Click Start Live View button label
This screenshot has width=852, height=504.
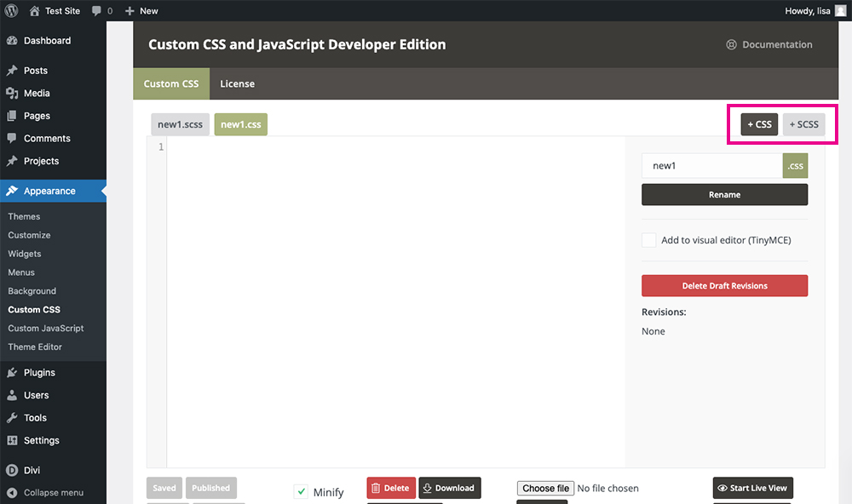click(x=758, y=489)
